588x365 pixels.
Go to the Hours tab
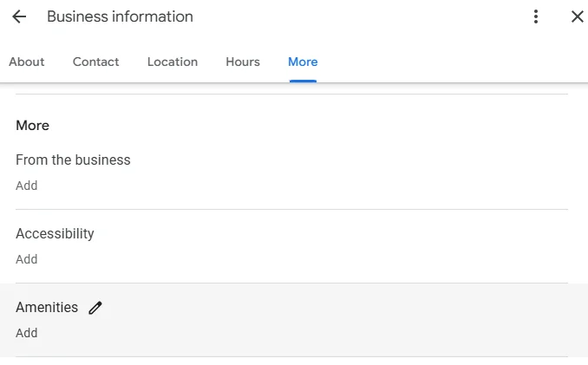point(243,62)
